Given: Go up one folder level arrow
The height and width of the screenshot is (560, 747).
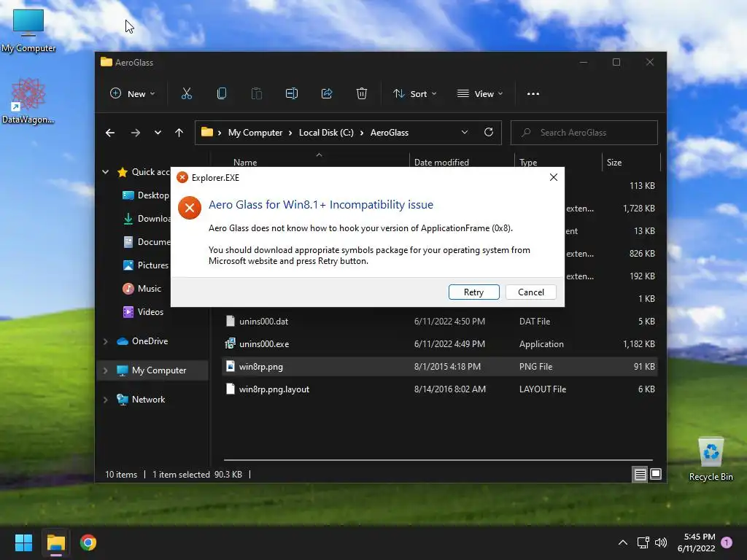Looking at the screenshot, I should click(179, 133).
